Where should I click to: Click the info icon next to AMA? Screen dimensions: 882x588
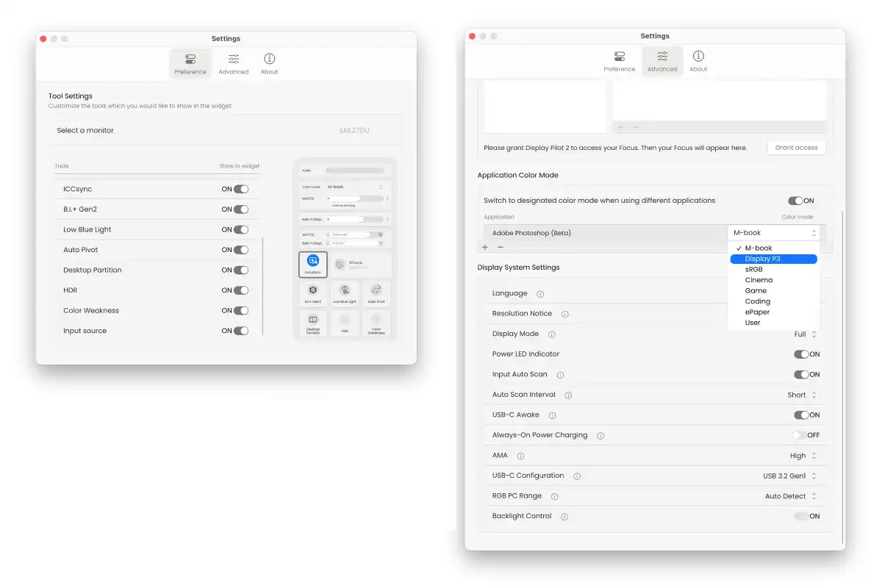(520, 456)
